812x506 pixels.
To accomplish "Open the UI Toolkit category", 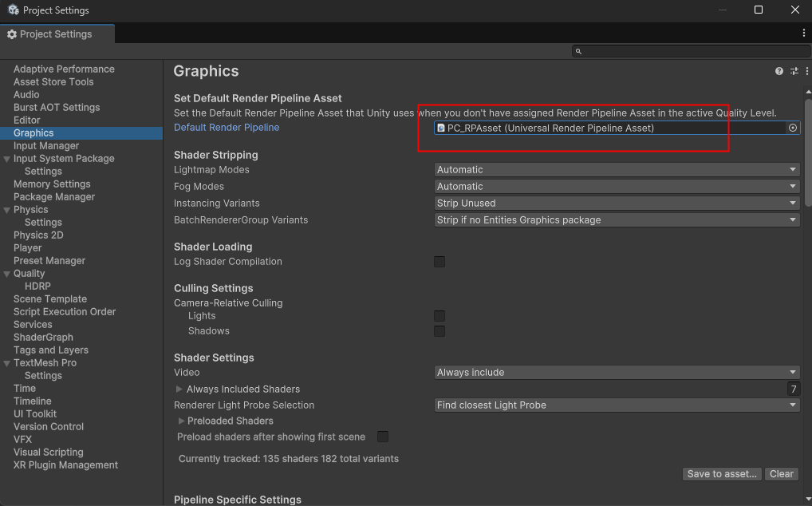I will (x=34, y=413).
